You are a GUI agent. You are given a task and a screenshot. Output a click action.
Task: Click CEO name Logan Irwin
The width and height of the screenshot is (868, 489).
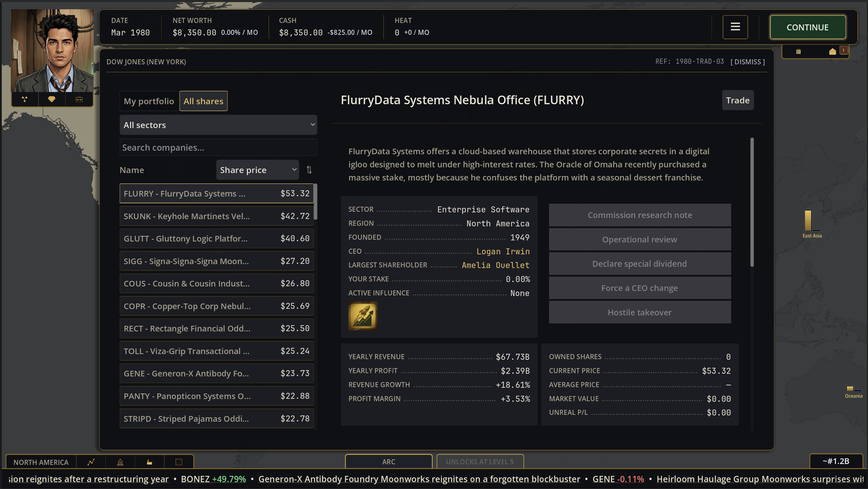pyautogui.click(x=503, y=251)
